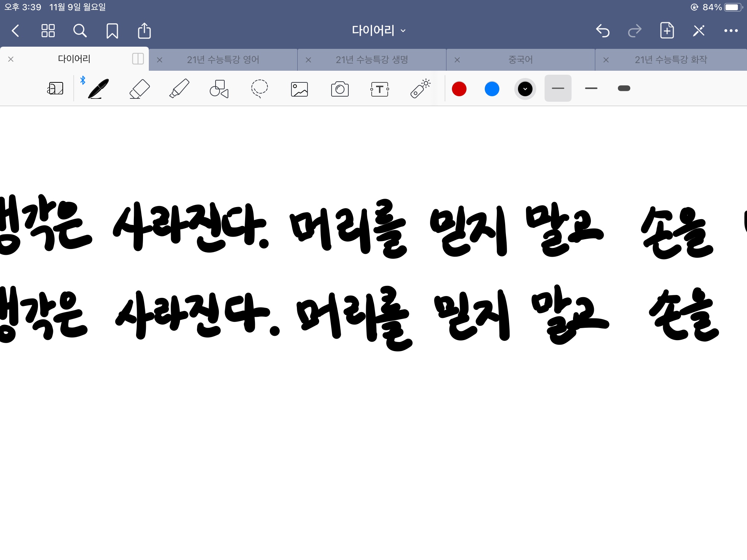Activate the Lasso selection tool
Image resolution: width=747 pixels, height=560 pixels.
pos(259,89)
